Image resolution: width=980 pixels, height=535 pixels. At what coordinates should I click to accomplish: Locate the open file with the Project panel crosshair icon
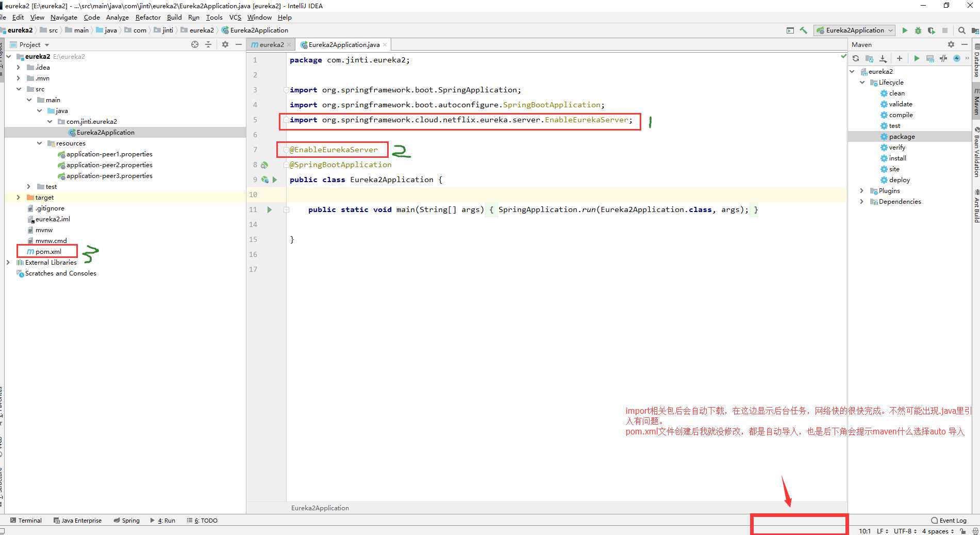pos(195,44)
